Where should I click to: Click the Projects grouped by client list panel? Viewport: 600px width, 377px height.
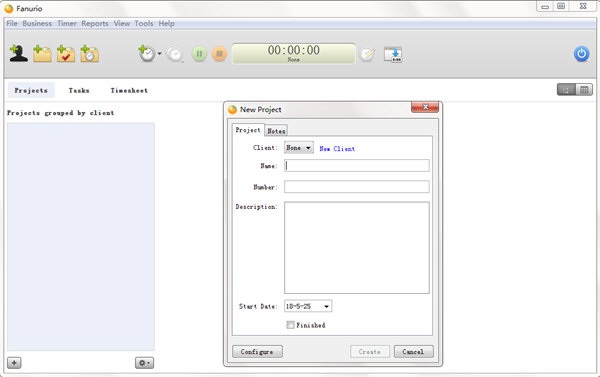[x=81, y=237]
